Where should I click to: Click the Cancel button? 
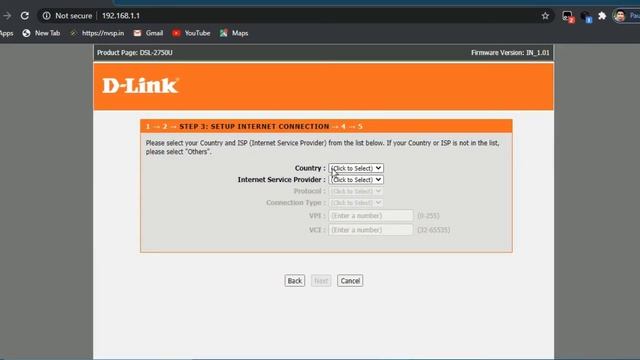[x=350, y=281]
